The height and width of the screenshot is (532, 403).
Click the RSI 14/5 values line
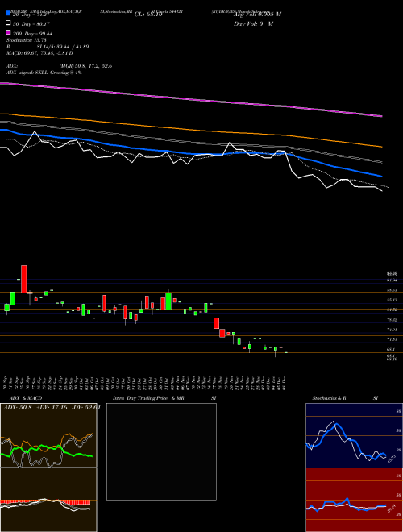coord(48,47)
